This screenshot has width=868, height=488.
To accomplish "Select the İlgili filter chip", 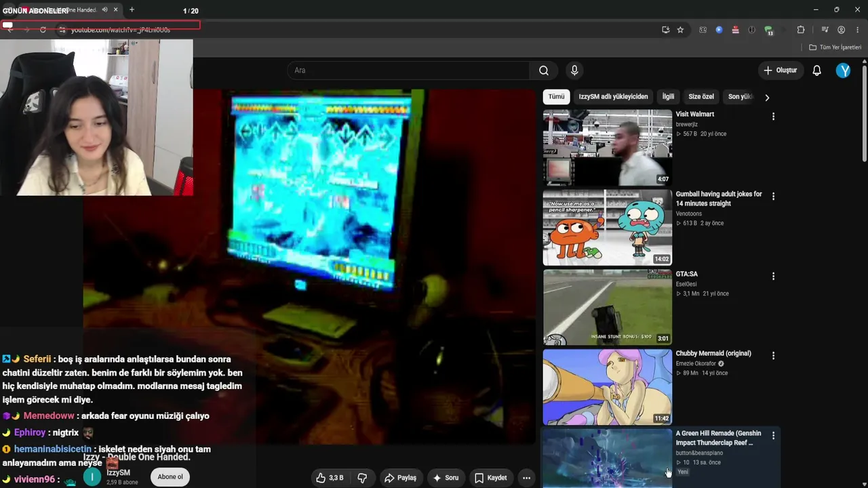I will point(668,97).
